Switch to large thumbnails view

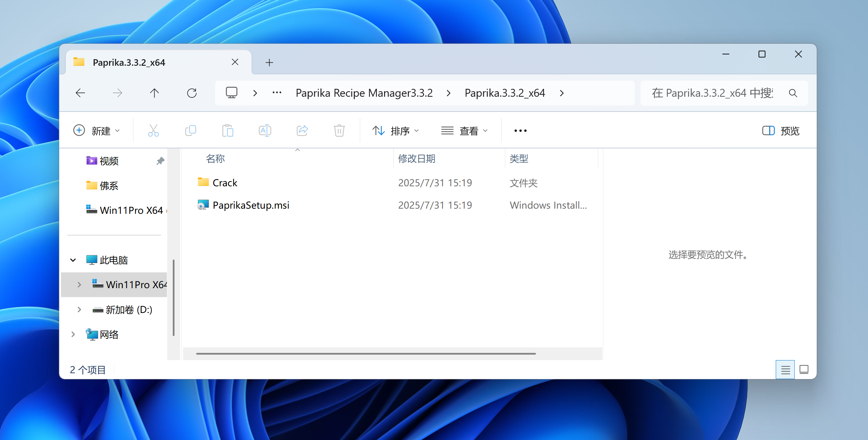tap(804, 370)
